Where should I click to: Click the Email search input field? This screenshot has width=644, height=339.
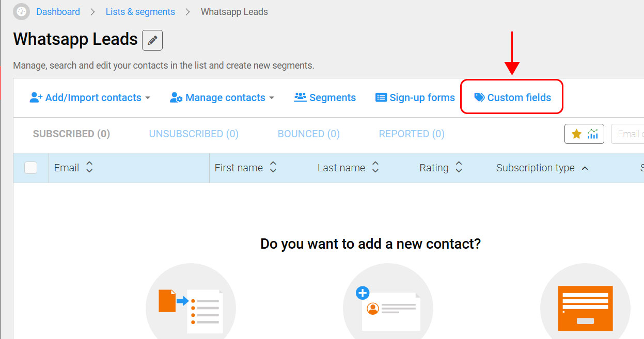(x=627, y=134)
